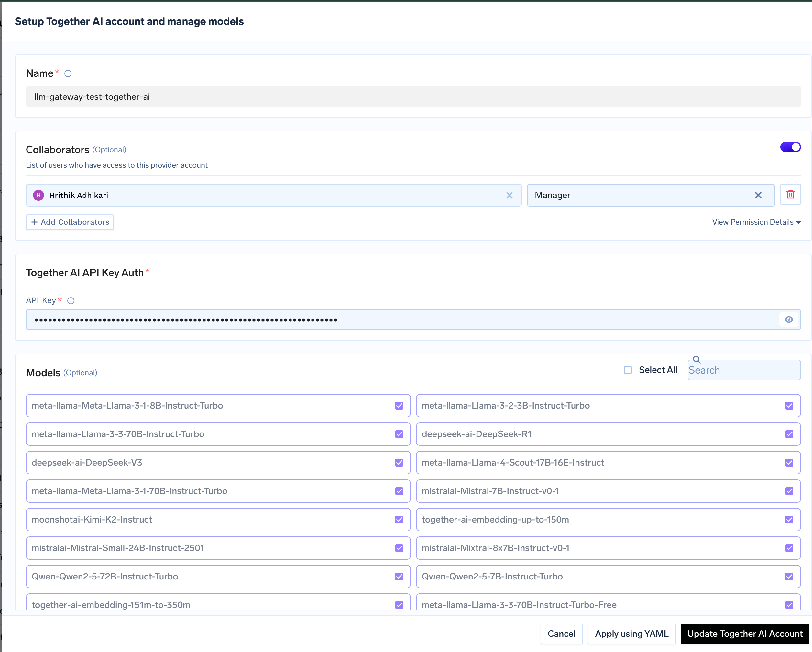Click the info icon beside API Key
812x652 pixels.
(71, 301)
